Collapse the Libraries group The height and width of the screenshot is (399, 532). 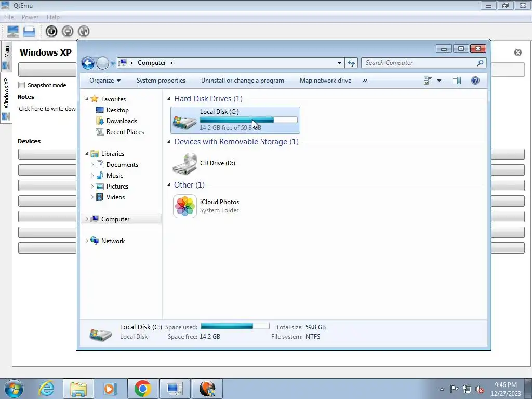(87, 153)
